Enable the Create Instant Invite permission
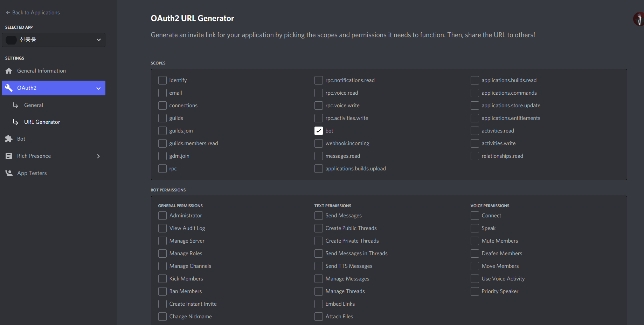The width and height of the screenshot is (644, 325). coord(162,304)
